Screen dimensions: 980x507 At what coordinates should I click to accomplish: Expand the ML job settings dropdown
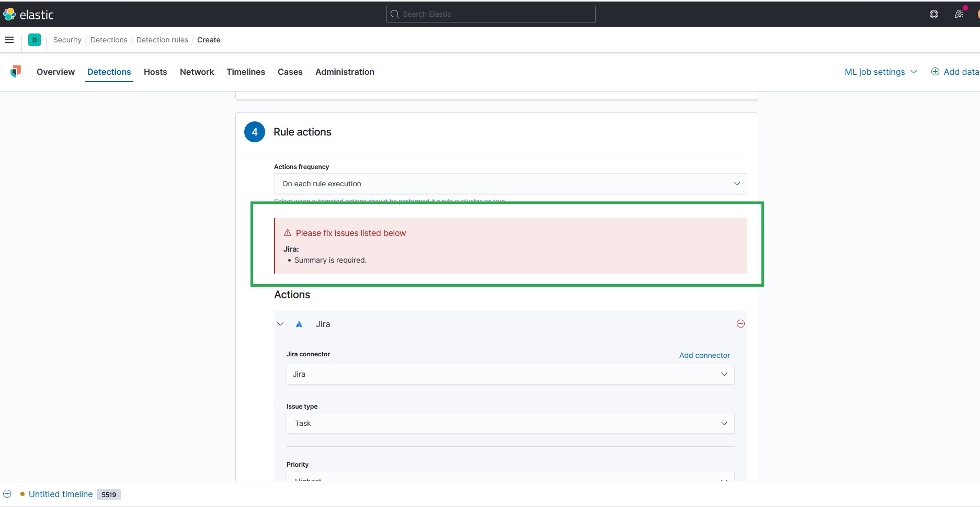(914, 72)
